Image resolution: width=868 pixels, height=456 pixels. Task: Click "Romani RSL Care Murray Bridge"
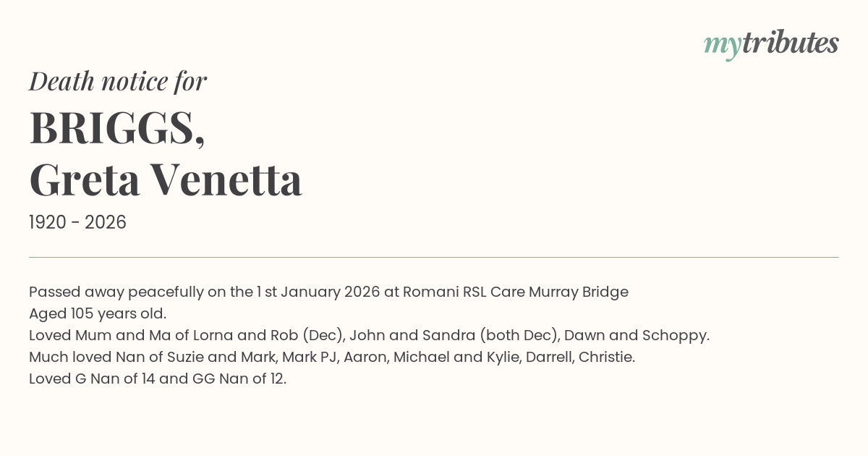[515, 292]
